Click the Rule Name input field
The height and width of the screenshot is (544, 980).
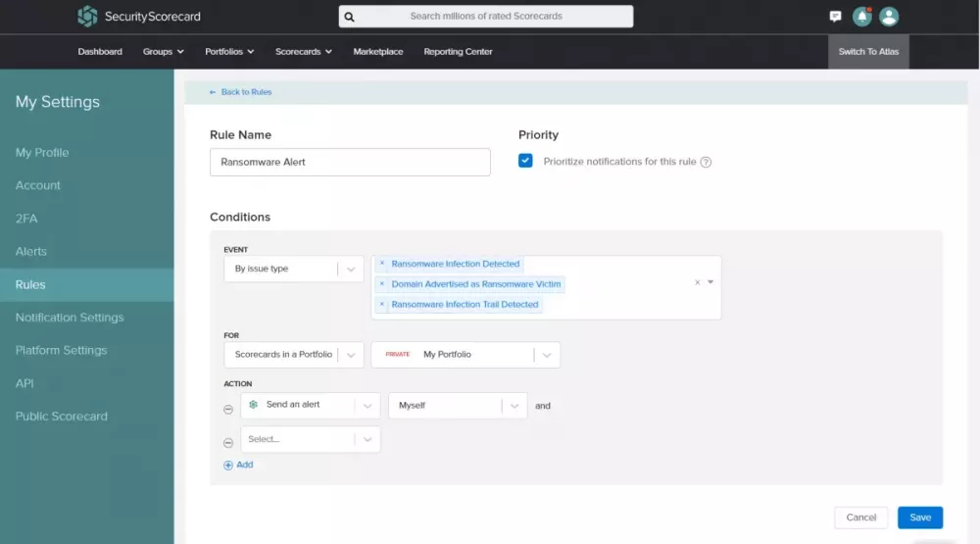tap(350, 162)
